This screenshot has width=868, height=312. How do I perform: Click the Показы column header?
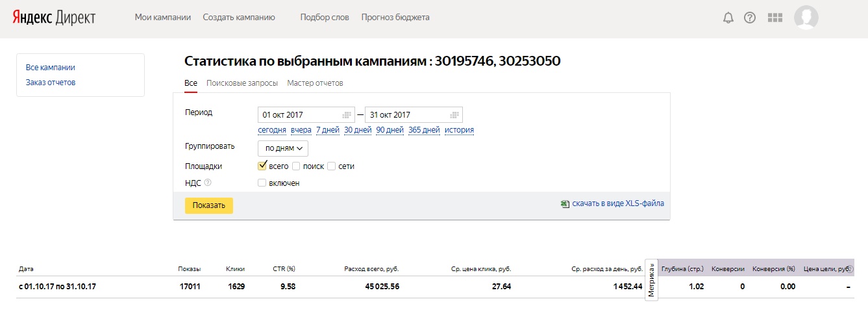190,268
